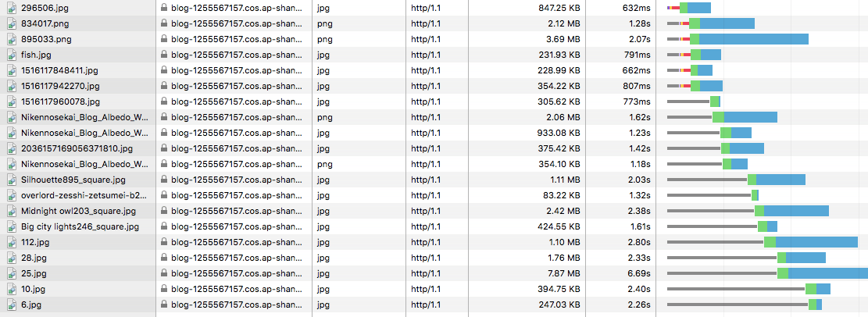Click the file icon beside 25.jpg
Viewport: 868px width, 317px height.
pos(12,273)
